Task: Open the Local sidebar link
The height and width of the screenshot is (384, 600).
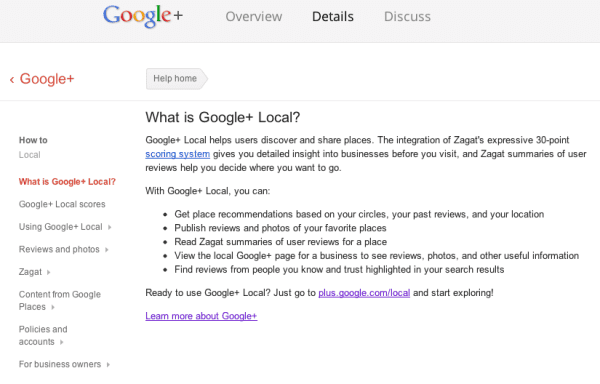Action: click(x=29, y=155)
